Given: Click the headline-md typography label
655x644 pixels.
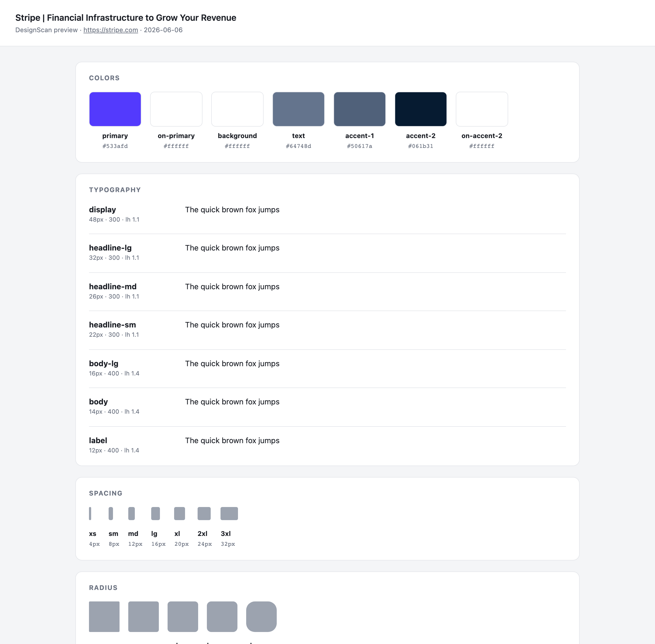Looking at the screenshot, I should click(x=113, y=287).
